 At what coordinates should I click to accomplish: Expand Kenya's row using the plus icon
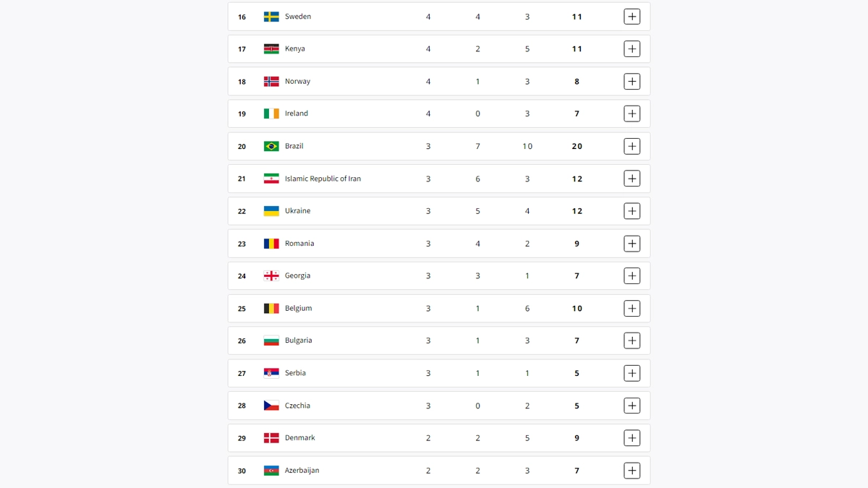click(x=631, y=49)
